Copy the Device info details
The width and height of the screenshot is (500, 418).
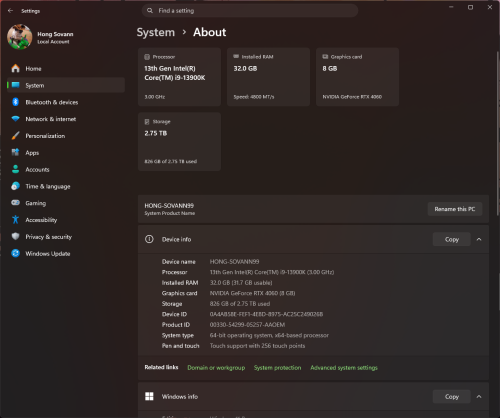[x=452, y=239]
